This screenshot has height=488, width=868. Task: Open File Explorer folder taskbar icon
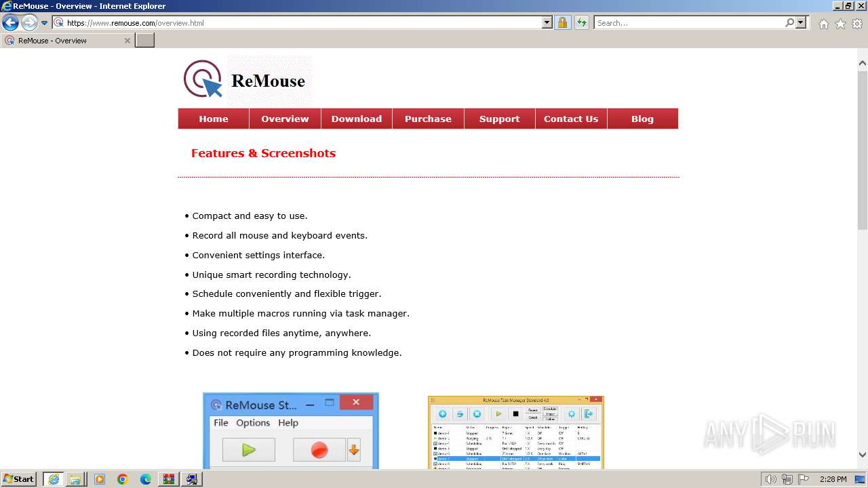pyautogui.click(x=75, y=479)
